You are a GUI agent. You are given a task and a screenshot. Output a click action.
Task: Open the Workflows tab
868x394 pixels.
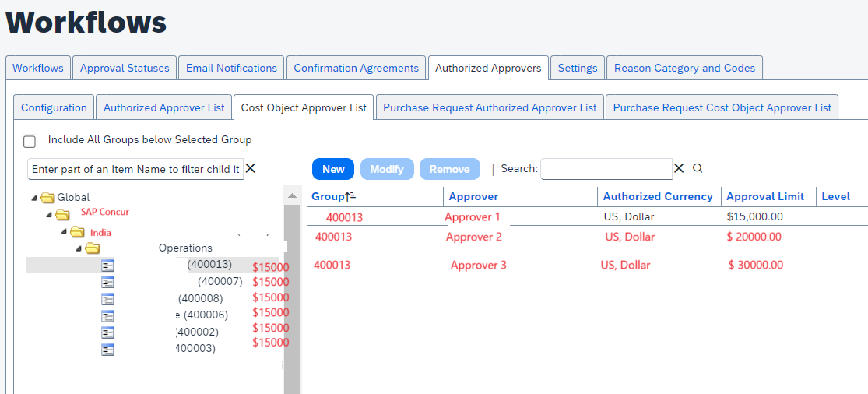click(x=38, y=68)
